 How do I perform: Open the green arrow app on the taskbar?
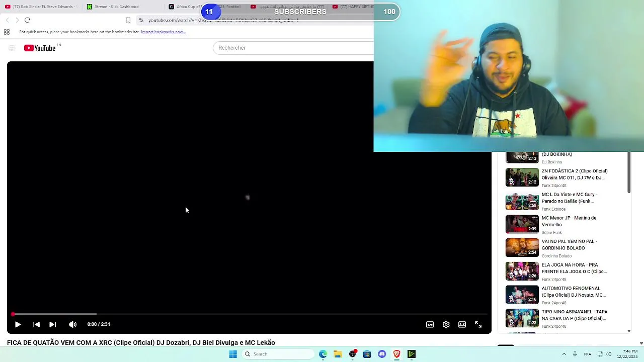[412, 354]
